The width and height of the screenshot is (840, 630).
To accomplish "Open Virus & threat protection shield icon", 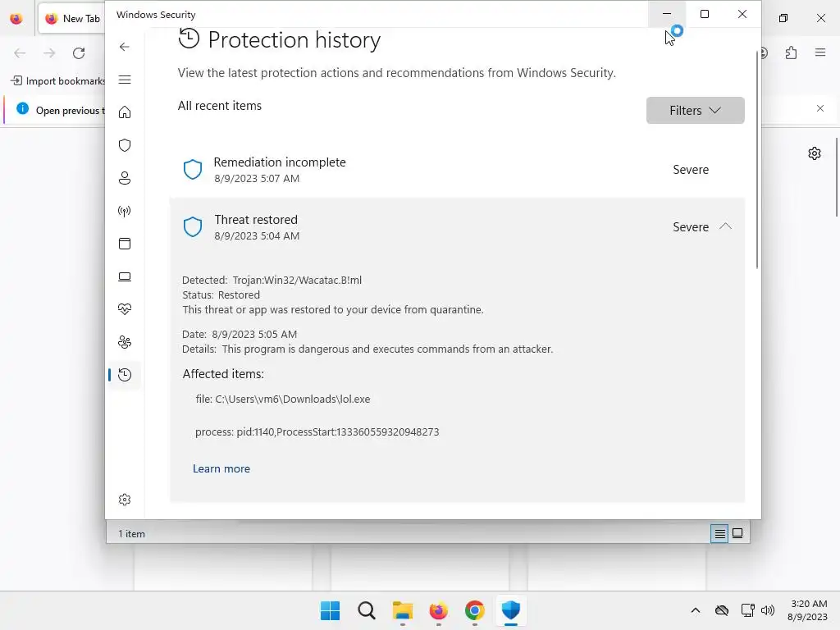I will point(125,145).
